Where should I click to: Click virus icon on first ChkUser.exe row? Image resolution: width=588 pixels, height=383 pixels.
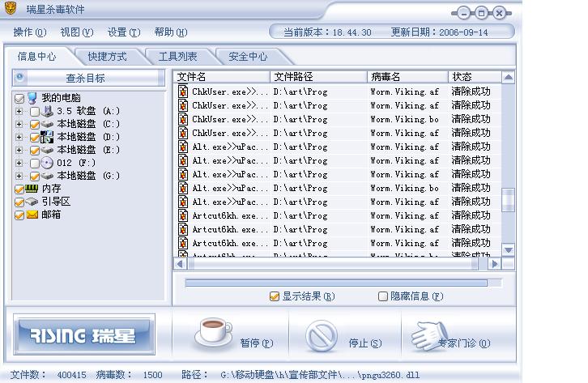coord(183,91)
